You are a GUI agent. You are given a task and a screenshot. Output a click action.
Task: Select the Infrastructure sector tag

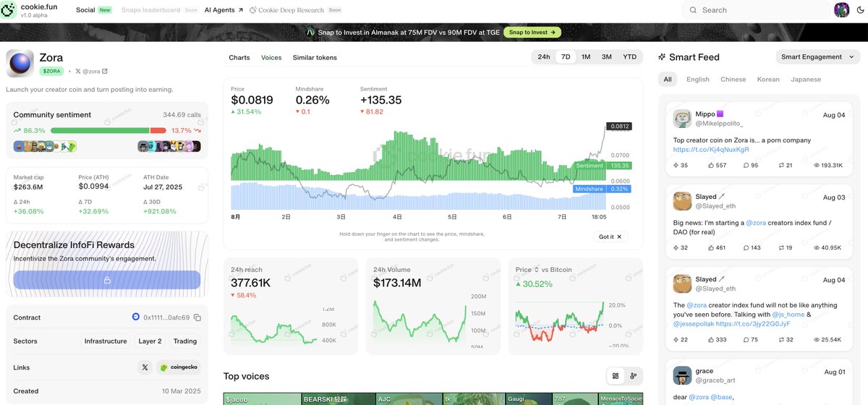[x=106, y=341]
